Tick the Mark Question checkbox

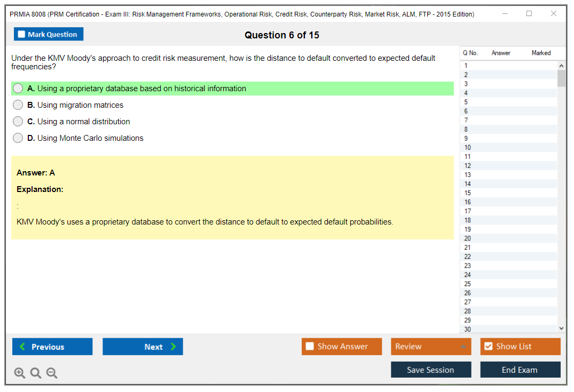(x=21, y=35)
